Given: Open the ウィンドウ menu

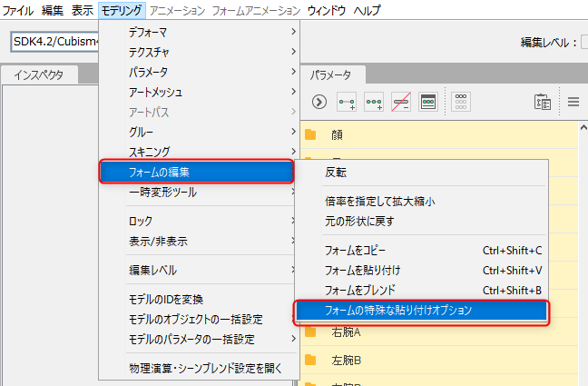Looking at the screenshot, I should pyautogui.click(x=327, y=10).
